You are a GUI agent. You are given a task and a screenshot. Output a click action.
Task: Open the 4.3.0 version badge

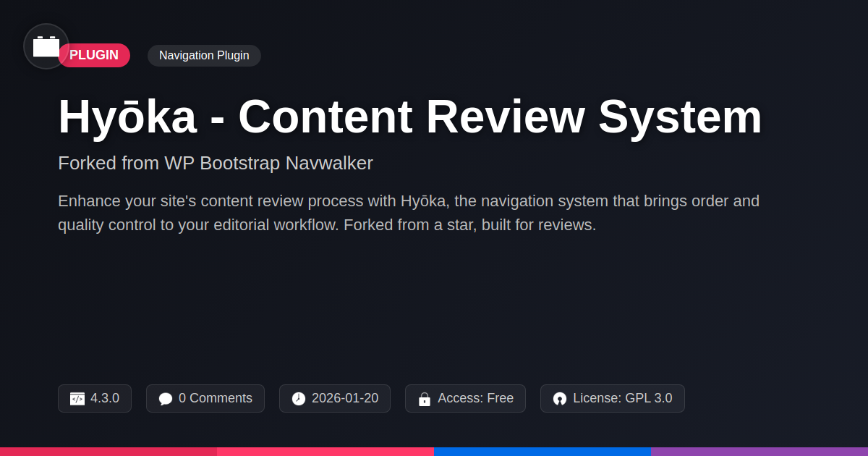pyautogui.click(x=95, y=398)
